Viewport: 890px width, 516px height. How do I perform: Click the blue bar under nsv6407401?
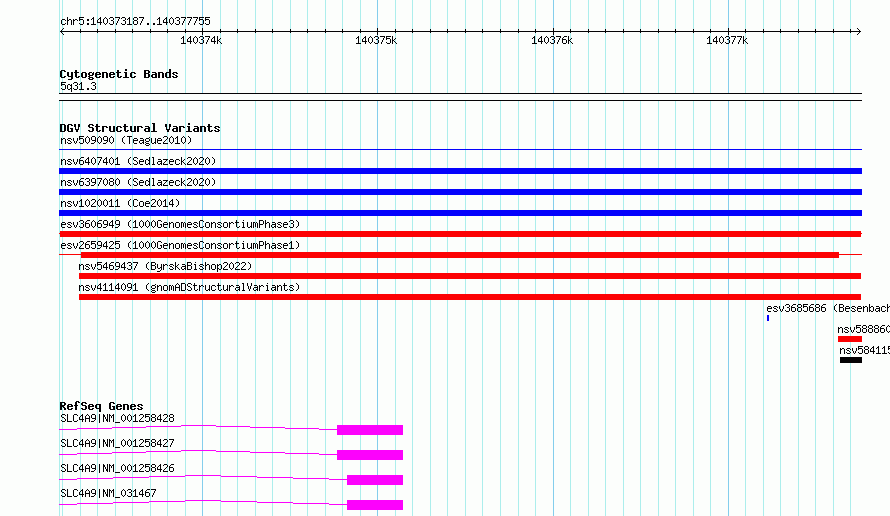click(460, 171)
